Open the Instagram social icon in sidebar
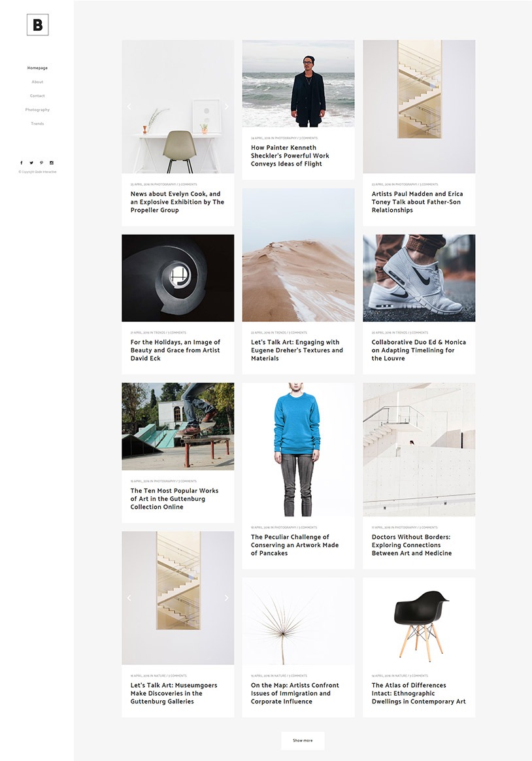 [x=52, y=163]
